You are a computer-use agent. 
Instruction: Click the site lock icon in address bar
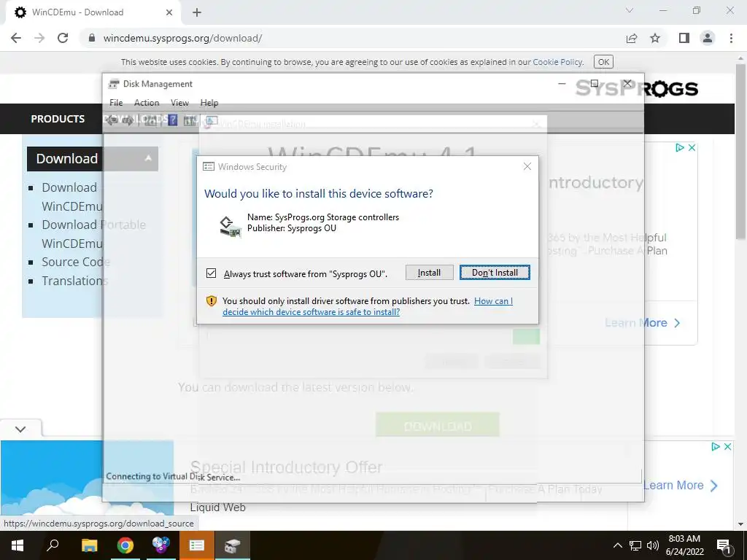(92, 38)
